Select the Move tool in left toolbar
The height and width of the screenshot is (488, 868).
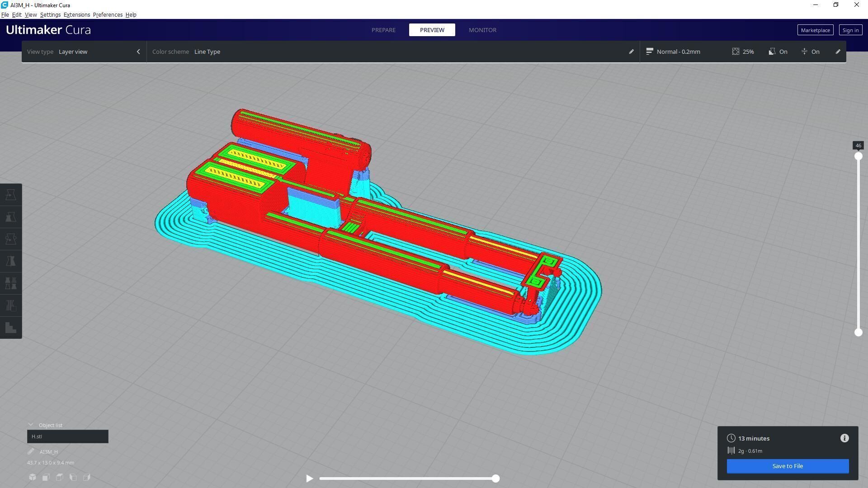[11, 195]
